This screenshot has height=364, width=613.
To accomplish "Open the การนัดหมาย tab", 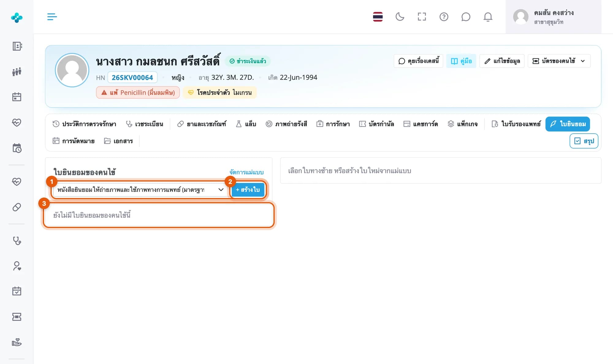I will pos(74,141).
